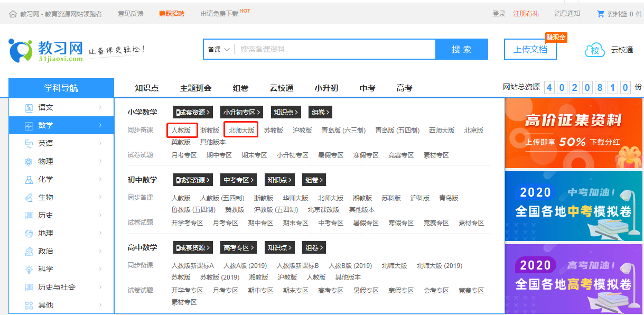Click the 上传文档 upload button

(x=530, y=49)
